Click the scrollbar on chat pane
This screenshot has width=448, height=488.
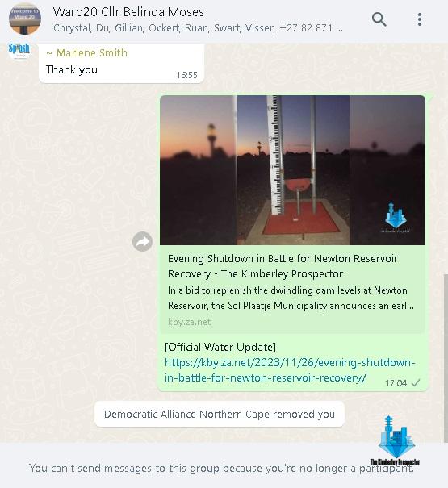(x=446, y=358)
